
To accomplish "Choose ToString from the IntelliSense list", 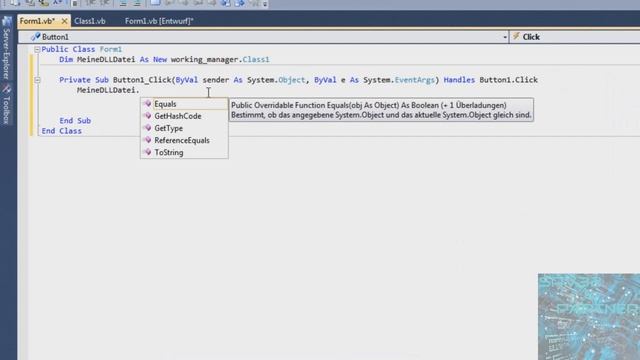I will [x=184, y=152].
